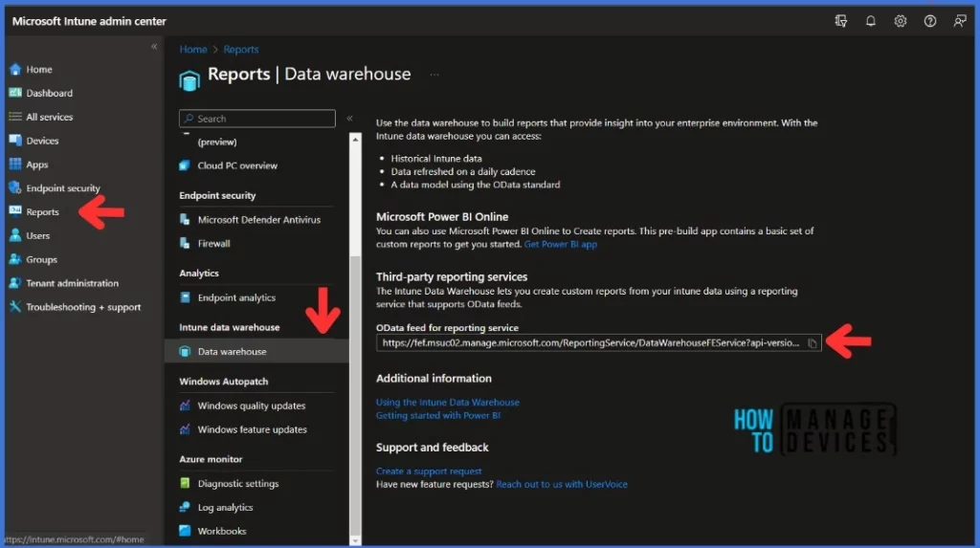Click the Firewall menu icon
980x548 pixels.
(185, 244)
